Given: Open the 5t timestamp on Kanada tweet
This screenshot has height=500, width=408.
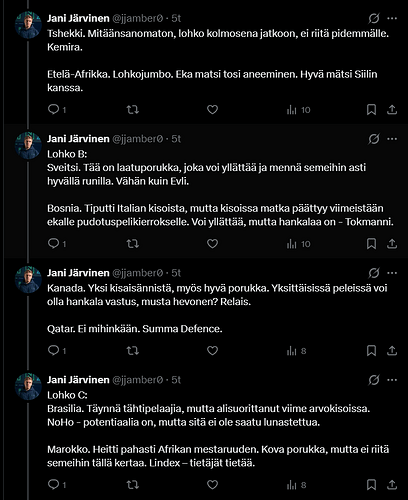Looking at the screenshot, I should pyautogui.click(x=176, y=273).
